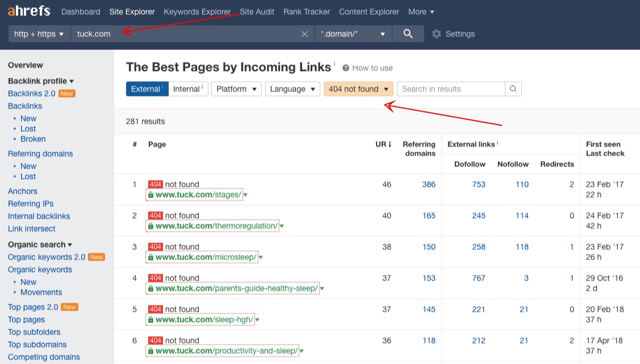
Task: Open www.tuck.com/thermoregulation/ page link
Action: (217, 226)
